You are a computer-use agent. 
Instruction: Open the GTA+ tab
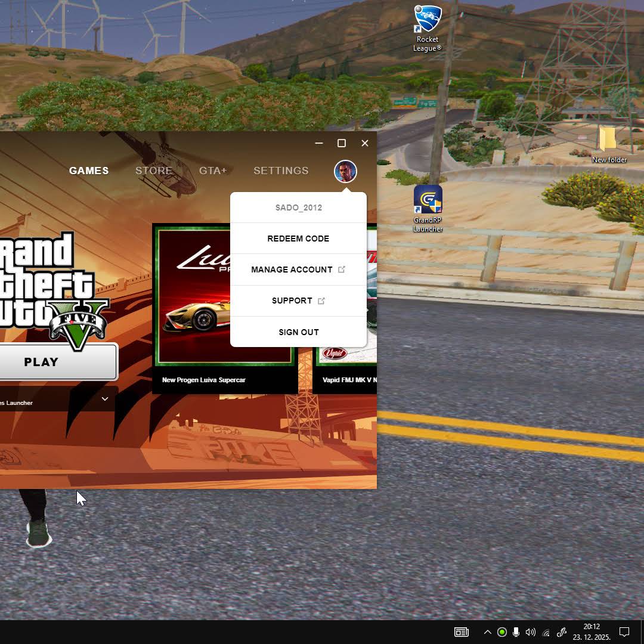(213, 171)
